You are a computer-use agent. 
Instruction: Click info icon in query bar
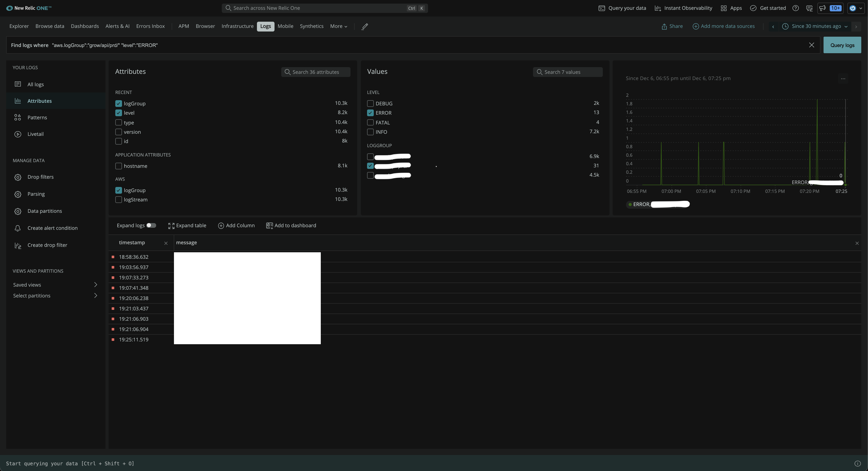click(x=858, y=464)
